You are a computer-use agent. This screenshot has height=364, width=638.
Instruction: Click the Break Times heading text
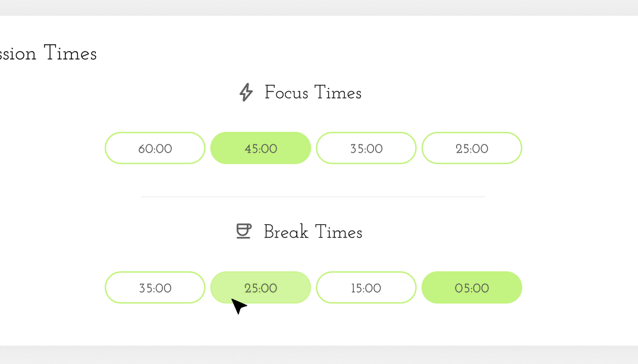point(313,232)
